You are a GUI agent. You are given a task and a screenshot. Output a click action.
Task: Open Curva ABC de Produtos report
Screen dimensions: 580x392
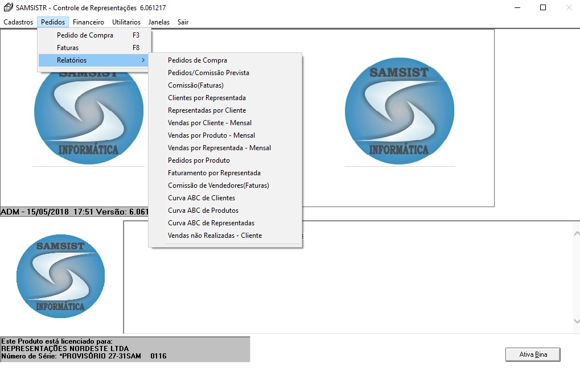click(225, 211)
